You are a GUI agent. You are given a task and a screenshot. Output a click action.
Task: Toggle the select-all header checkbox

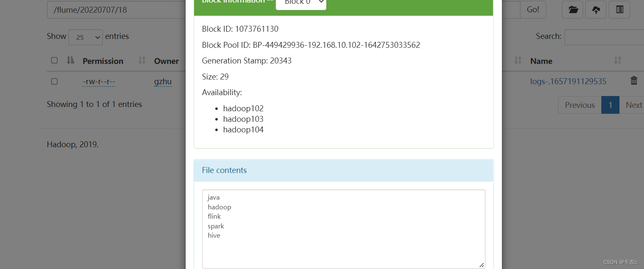coord(54,60)
